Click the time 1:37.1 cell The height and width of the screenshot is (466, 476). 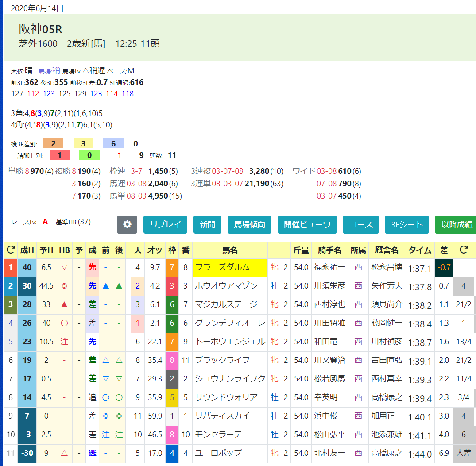(x=420, y=268)
